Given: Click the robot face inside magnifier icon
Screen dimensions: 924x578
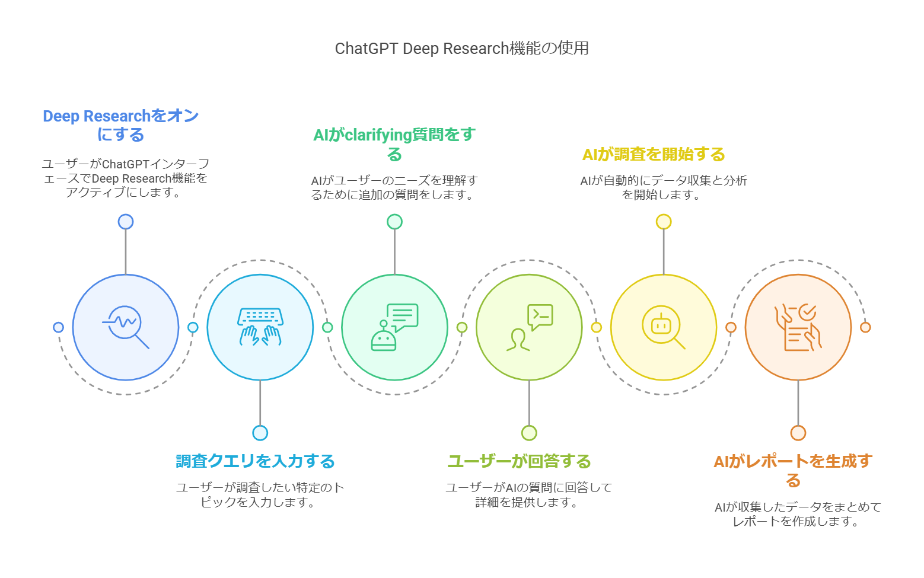Looking at the screenshot, I should point(663,327).
